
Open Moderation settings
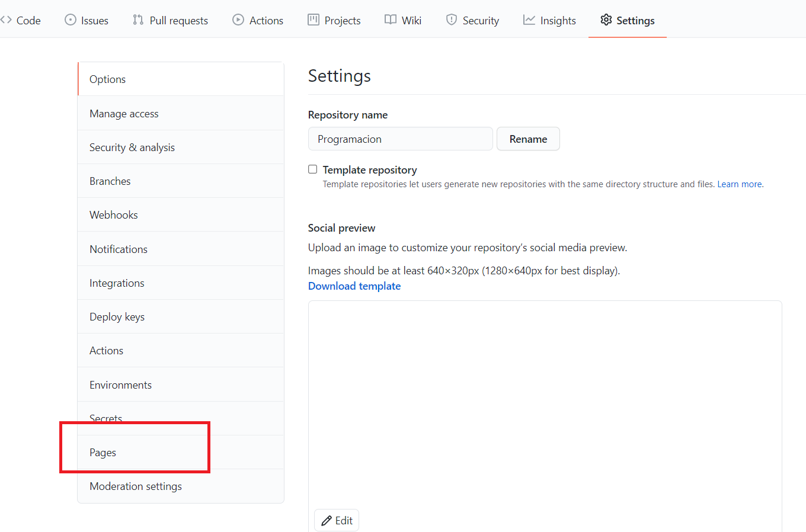(x=181, y=486)
